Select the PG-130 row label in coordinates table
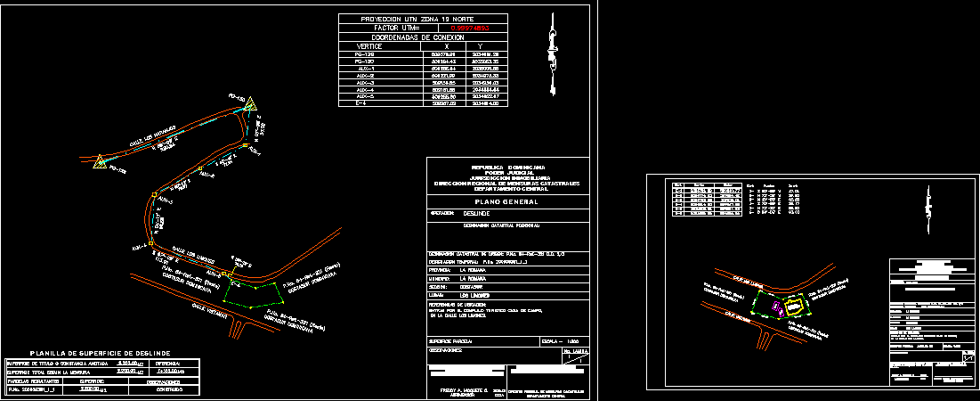Screen dimensions: 980x401 pyautogui.click(x=364, y=62)
